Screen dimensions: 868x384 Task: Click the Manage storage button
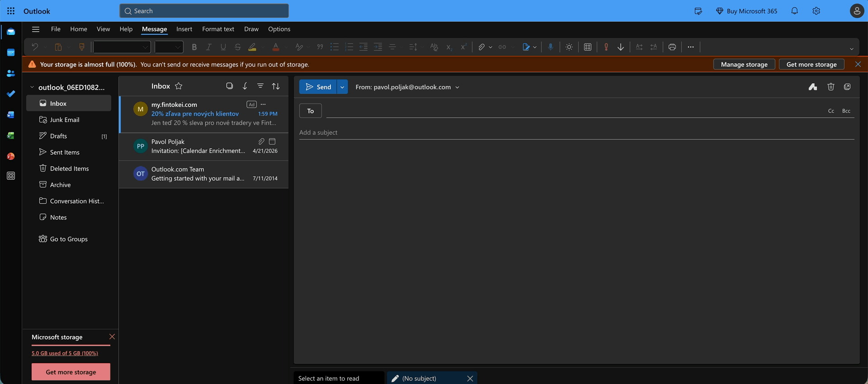[x=744, y=64]
